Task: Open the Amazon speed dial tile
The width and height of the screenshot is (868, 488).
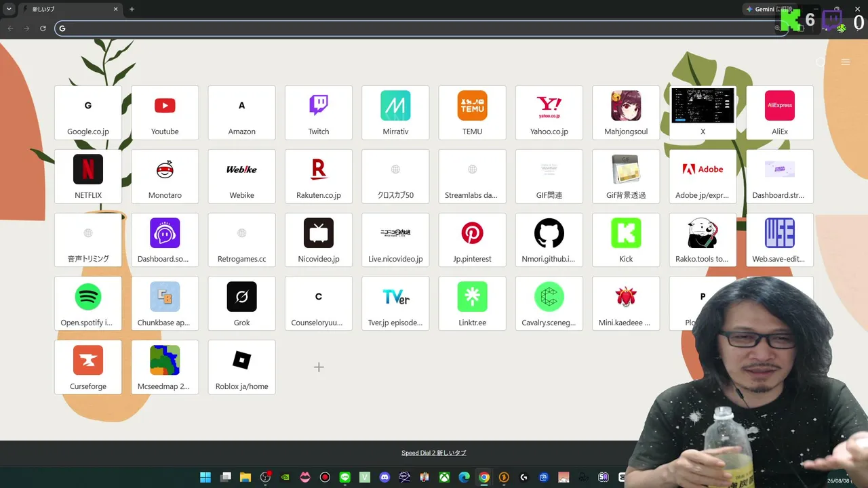Action: tap(242, 113)
